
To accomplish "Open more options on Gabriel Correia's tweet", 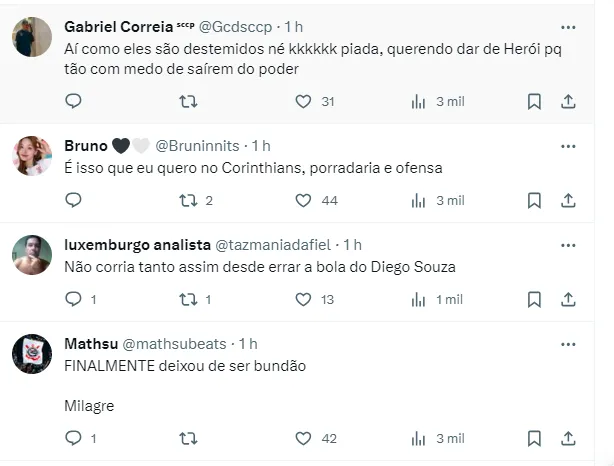I will [x=568, y=27].
